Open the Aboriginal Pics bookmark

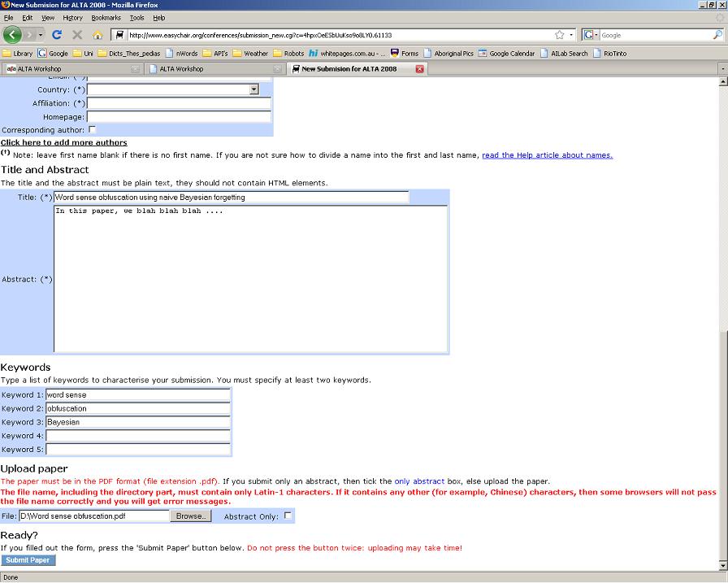pyautogui.click(x=448, y=54)
